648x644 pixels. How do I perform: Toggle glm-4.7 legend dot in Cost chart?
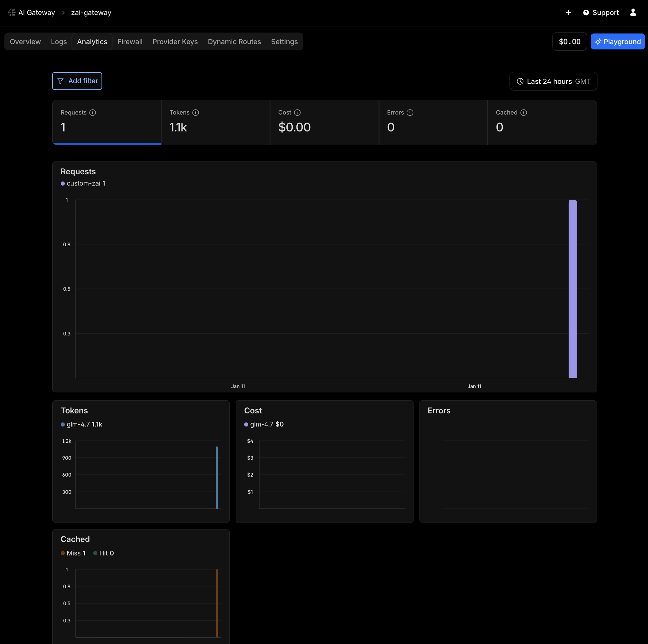tap(246, 424)
